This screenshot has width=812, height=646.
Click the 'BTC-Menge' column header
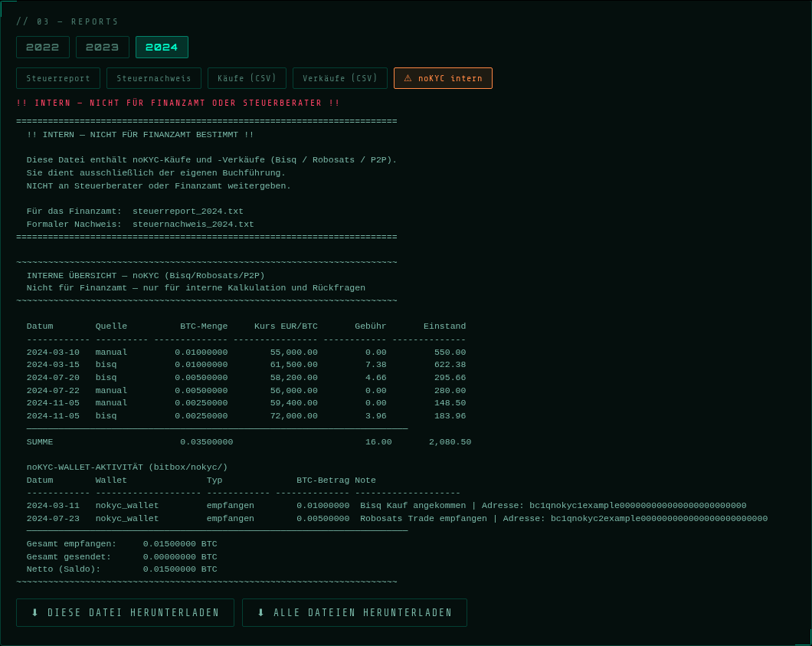(x=204, y=326)
